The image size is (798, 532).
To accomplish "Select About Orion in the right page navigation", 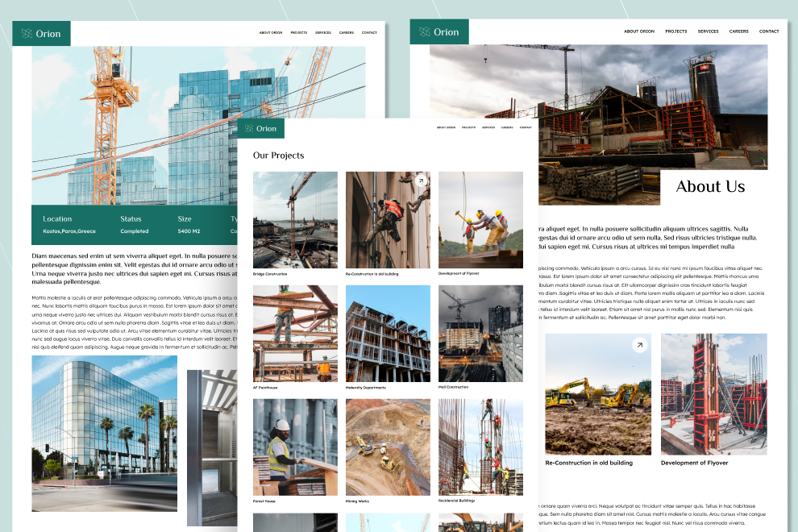I will [639, 31].
